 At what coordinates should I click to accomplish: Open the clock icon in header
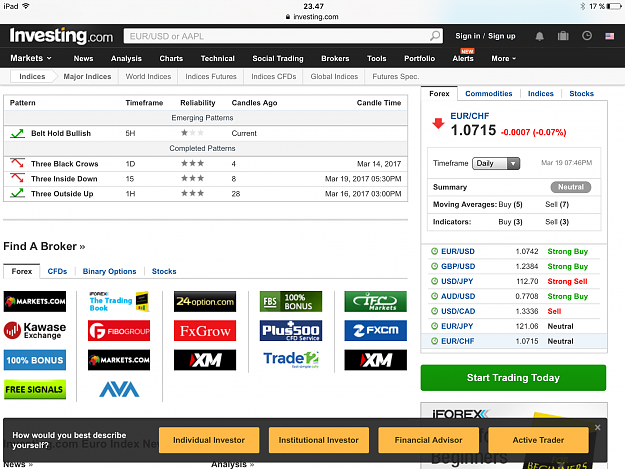587,36
